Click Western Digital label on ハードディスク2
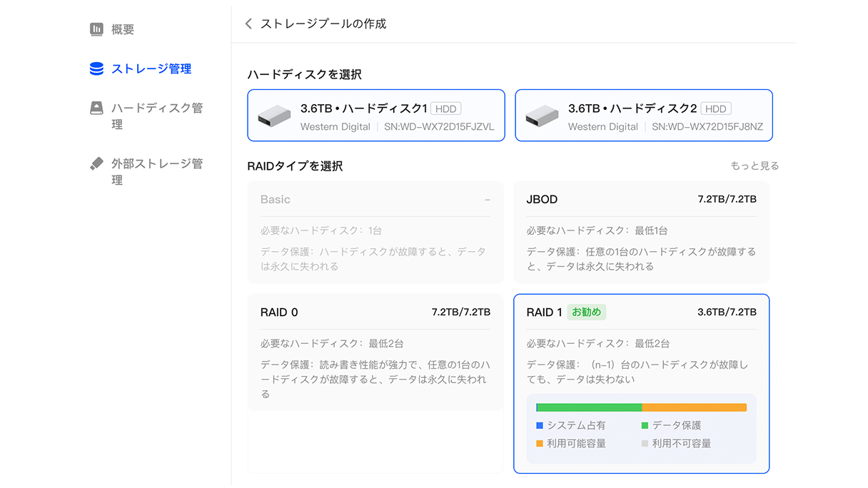This screenshot has height=488, width=868. click(x=603, y=127)
